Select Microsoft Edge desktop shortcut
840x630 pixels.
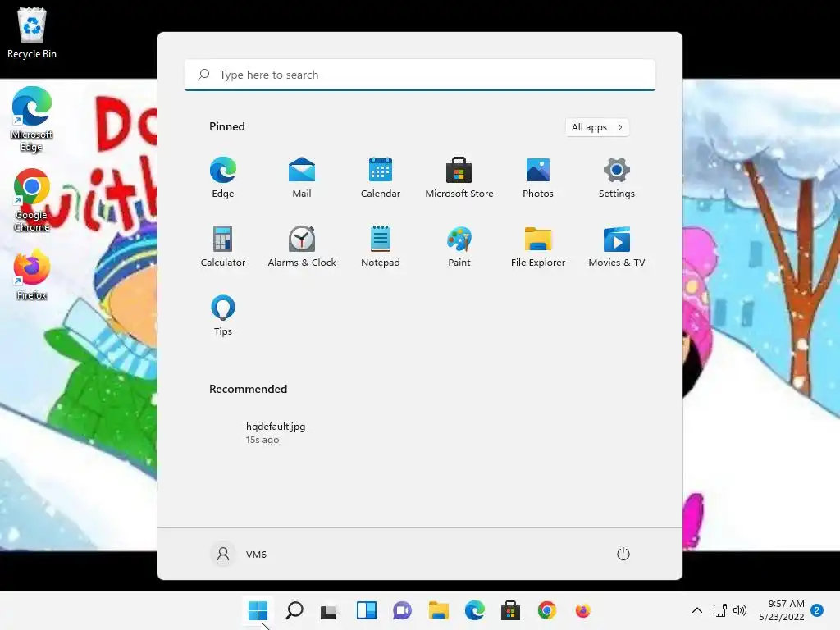point(32,119)
